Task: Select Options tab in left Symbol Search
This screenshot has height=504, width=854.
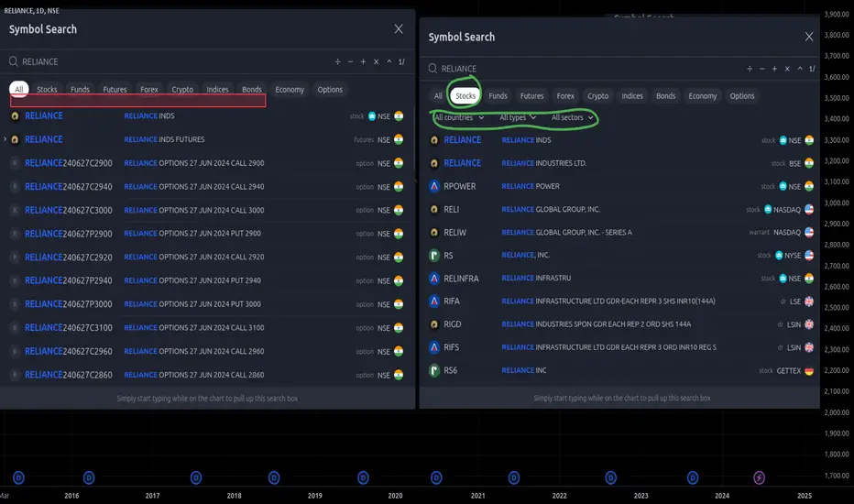Action: [330, 90]
